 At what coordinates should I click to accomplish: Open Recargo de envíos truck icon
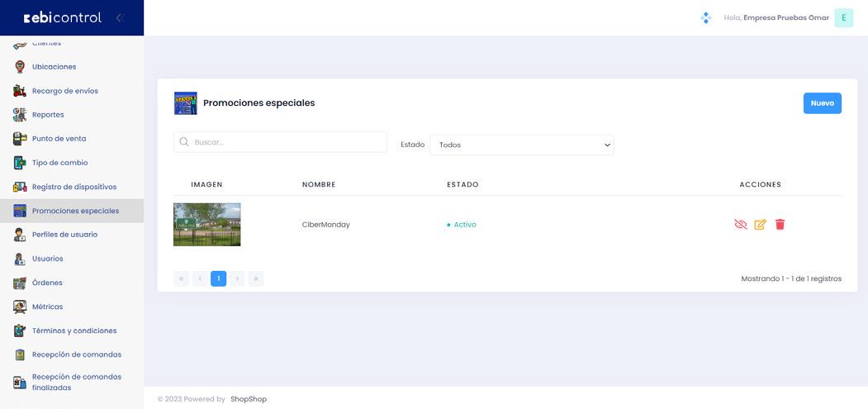[20, 91]
